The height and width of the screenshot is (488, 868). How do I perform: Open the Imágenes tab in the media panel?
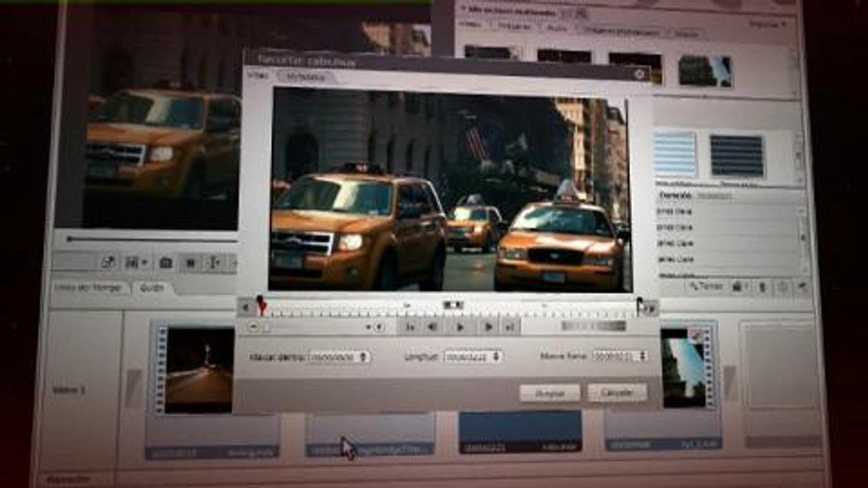pos(513,27)
